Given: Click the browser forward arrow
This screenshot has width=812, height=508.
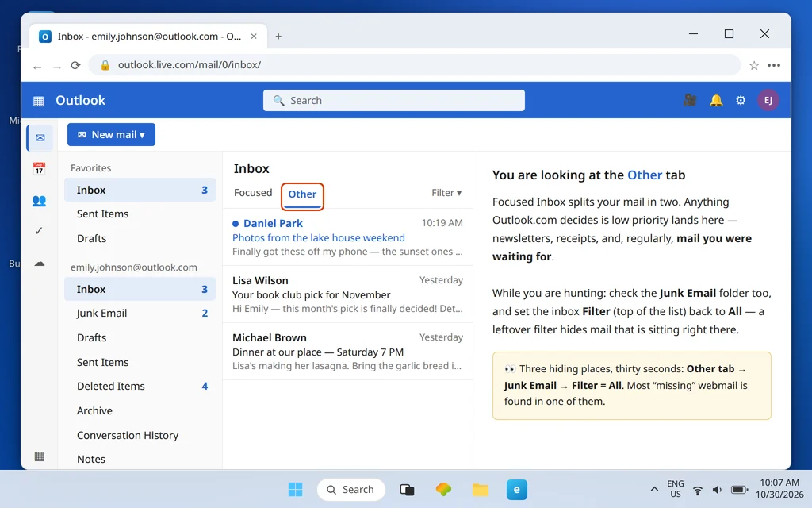Looking at the screenshot, I should [x=57, y=67].
